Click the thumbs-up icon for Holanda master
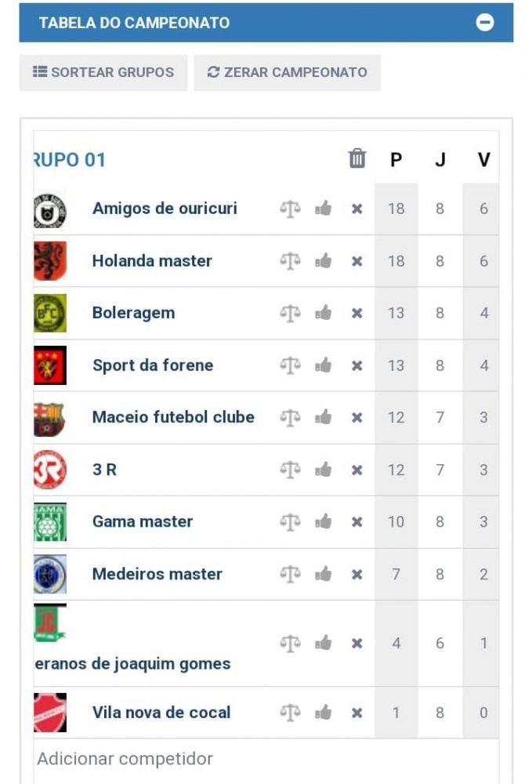 [x=324, y=261]
